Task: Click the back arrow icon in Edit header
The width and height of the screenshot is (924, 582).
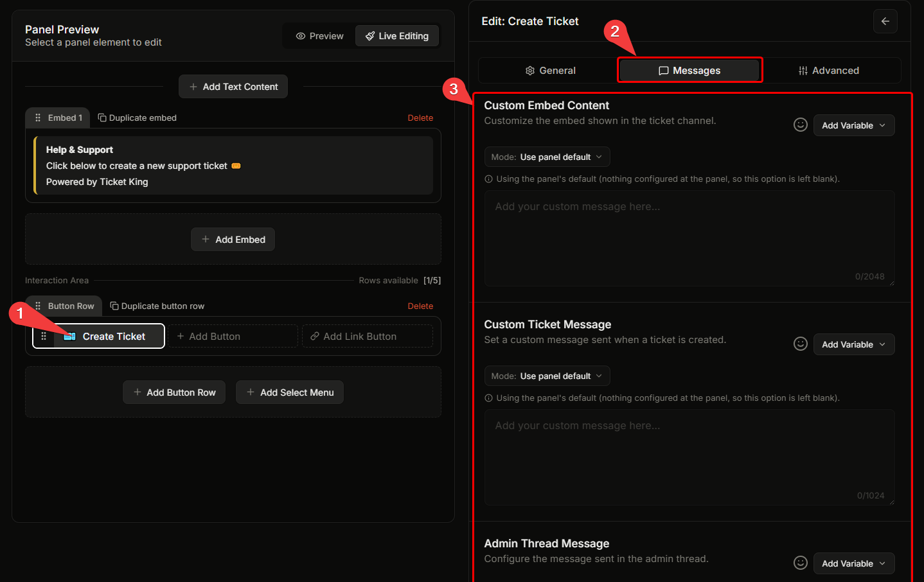Action: (x=885, y=21)
